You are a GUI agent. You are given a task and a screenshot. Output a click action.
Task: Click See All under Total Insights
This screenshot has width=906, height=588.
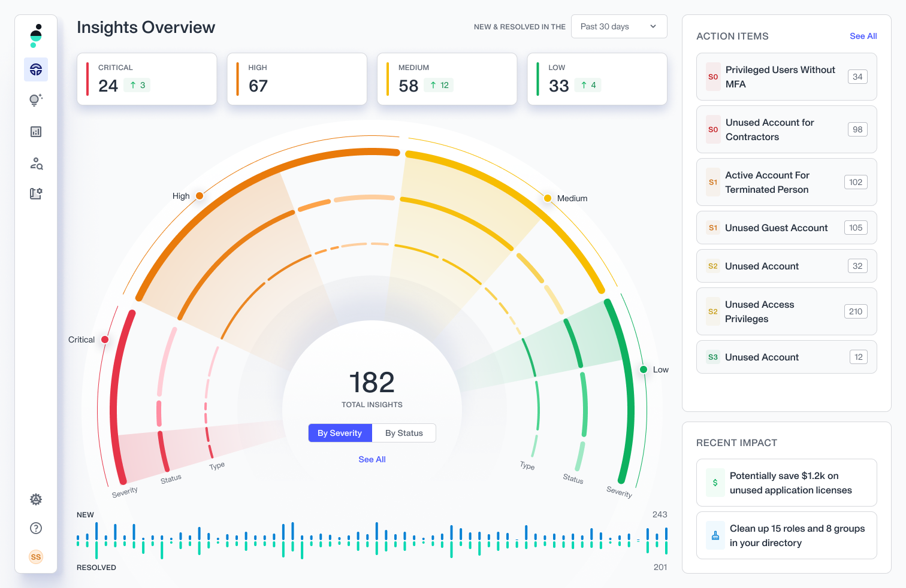(x=372, y=459)
